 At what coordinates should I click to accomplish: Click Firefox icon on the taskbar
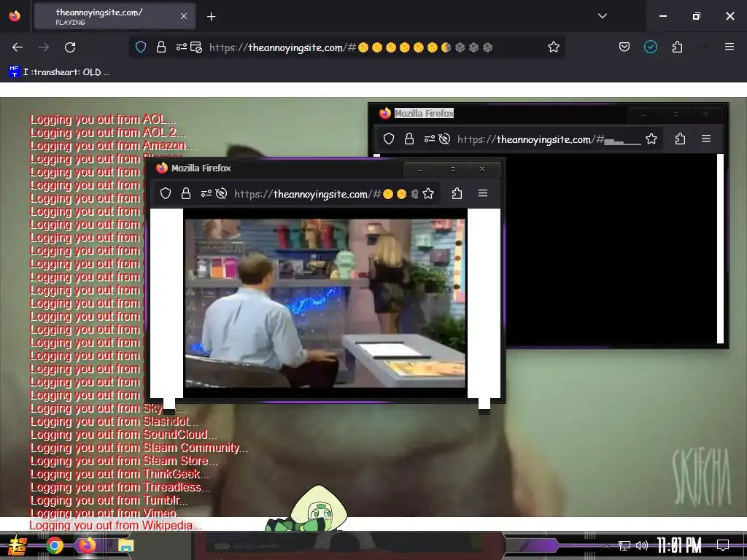point(88,545)
